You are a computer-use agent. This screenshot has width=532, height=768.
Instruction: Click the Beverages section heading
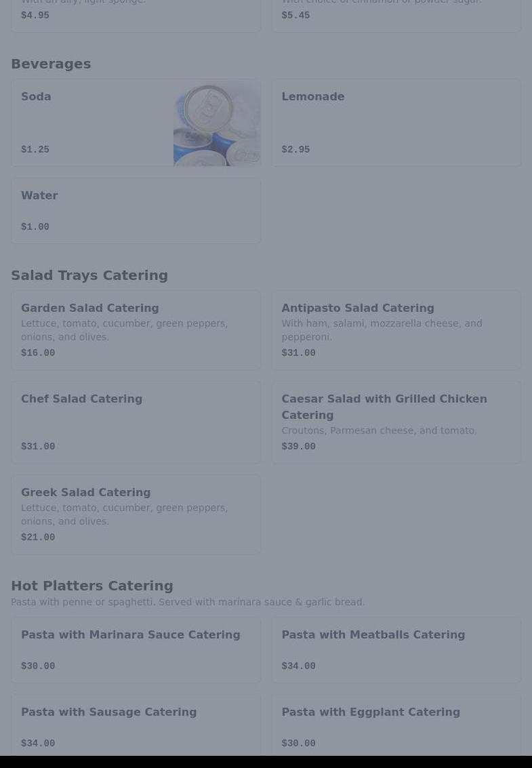(x=51, y=64)
